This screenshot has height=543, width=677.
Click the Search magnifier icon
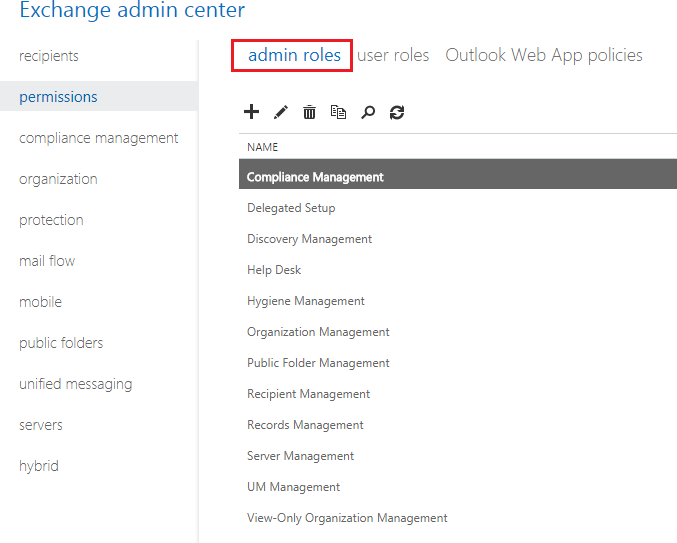[x=368, y=112]
